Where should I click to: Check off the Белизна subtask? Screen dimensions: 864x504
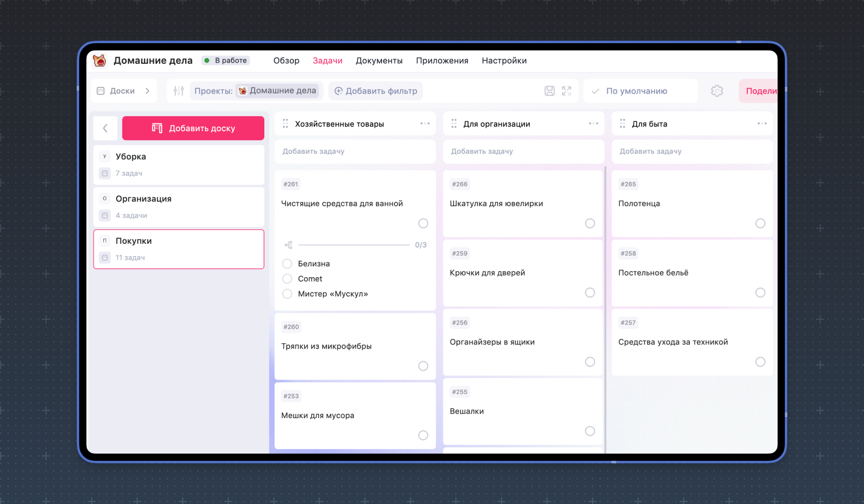[287, 264]
